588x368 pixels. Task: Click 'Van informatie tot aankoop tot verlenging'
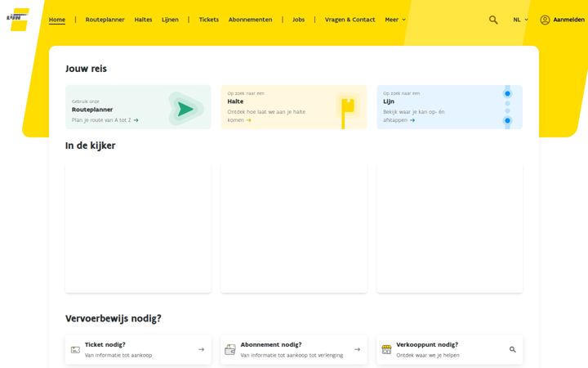[x=292, y=355]
